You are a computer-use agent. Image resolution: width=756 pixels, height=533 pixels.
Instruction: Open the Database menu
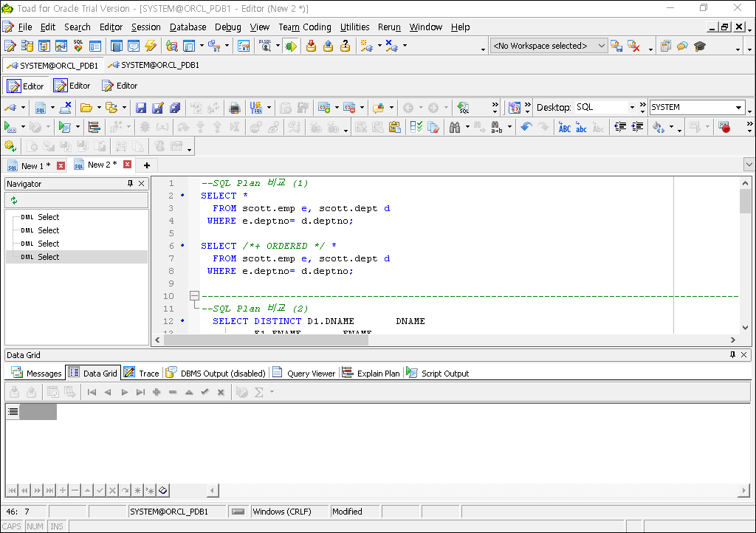188,27
